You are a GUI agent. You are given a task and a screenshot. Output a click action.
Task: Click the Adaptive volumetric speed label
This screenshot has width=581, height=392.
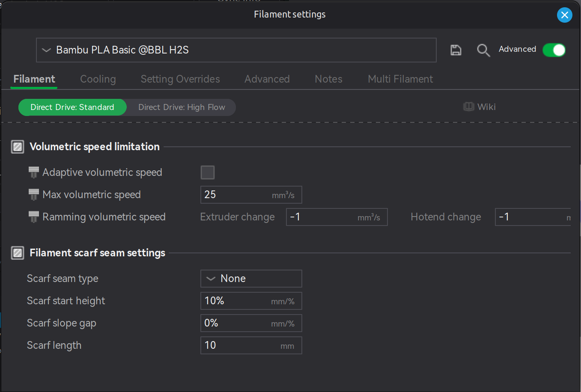102,172
